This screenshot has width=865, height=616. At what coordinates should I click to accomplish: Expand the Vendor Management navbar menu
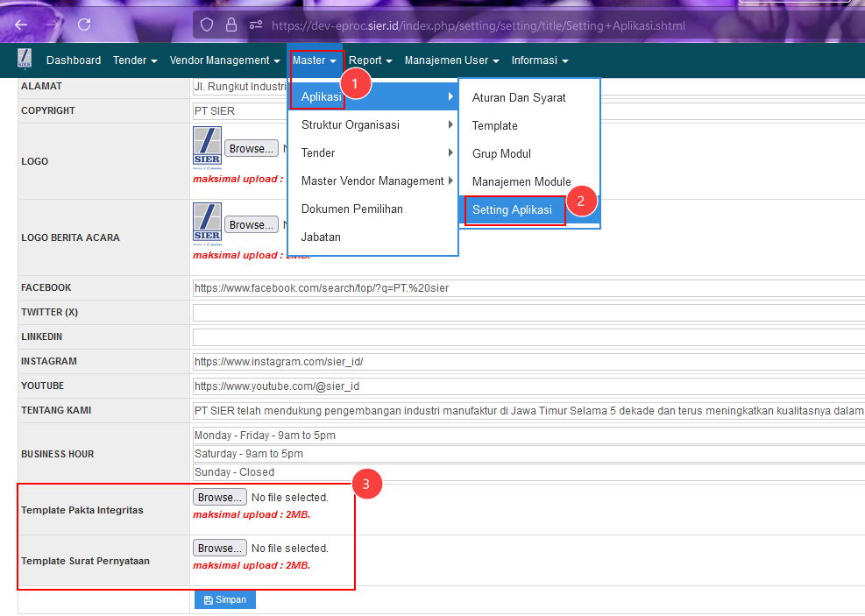coord(224,60)
